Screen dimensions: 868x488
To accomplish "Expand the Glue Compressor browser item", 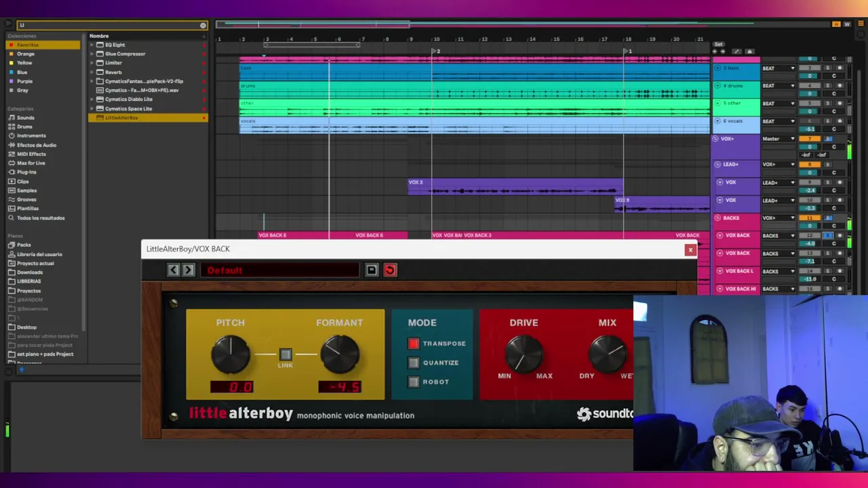I will tap(92, 54).
